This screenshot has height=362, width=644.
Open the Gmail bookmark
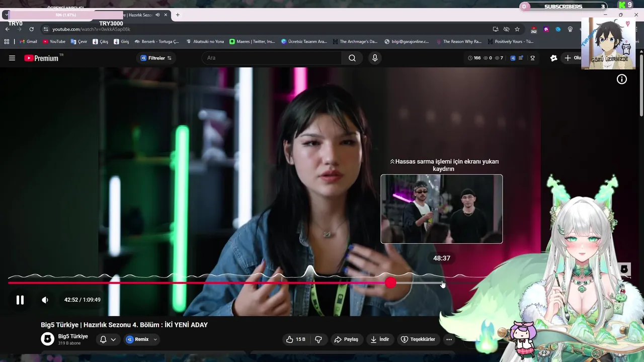tap(28, 42)
